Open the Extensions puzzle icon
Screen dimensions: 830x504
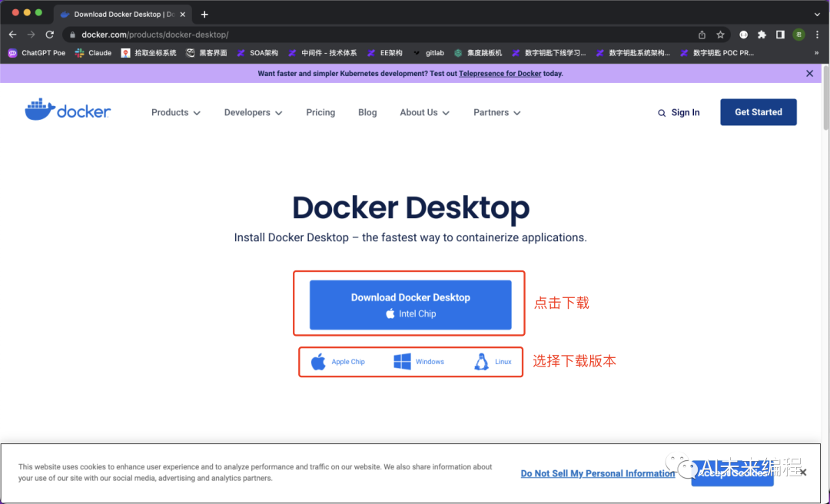762,35
